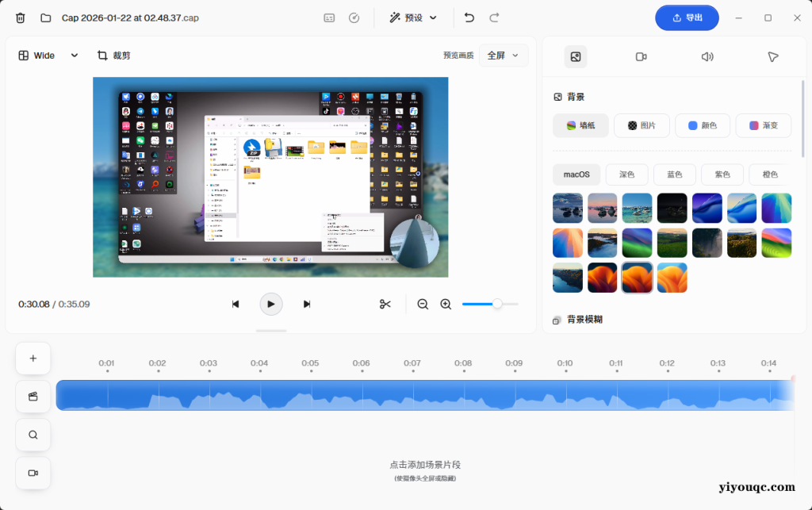The height and width of the screenshot is (510, 812).
Task: Open the 预设 presets dropdown
Action: 413,17
